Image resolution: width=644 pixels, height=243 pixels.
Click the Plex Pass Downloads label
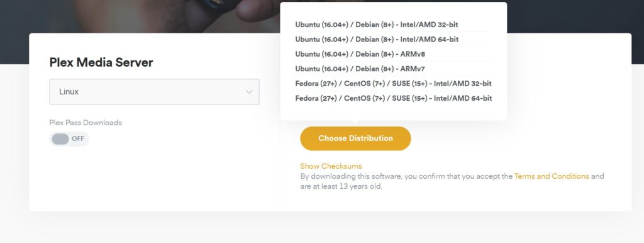click(x=86, y=123)
